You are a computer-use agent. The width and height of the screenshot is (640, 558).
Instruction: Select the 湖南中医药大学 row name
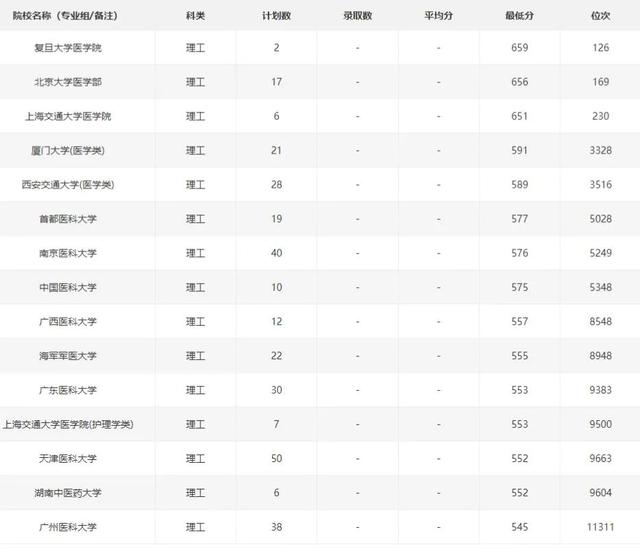point(68,493)
